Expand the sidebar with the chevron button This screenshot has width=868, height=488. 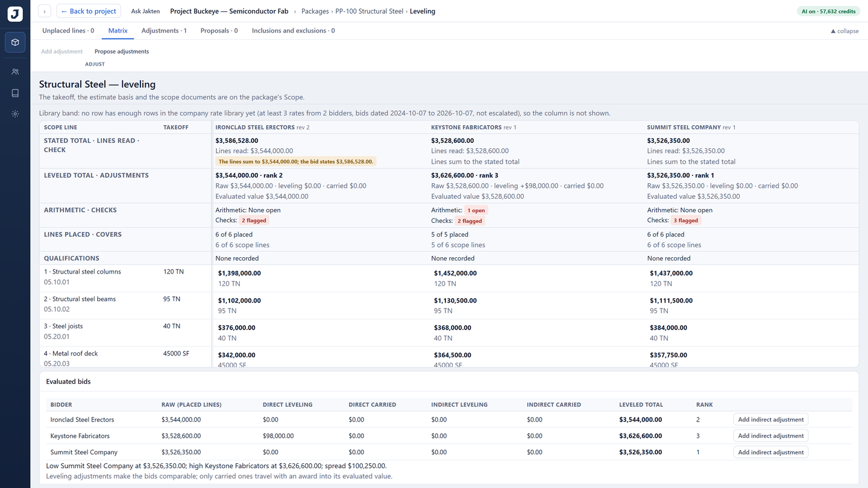(x=45, y=11)
